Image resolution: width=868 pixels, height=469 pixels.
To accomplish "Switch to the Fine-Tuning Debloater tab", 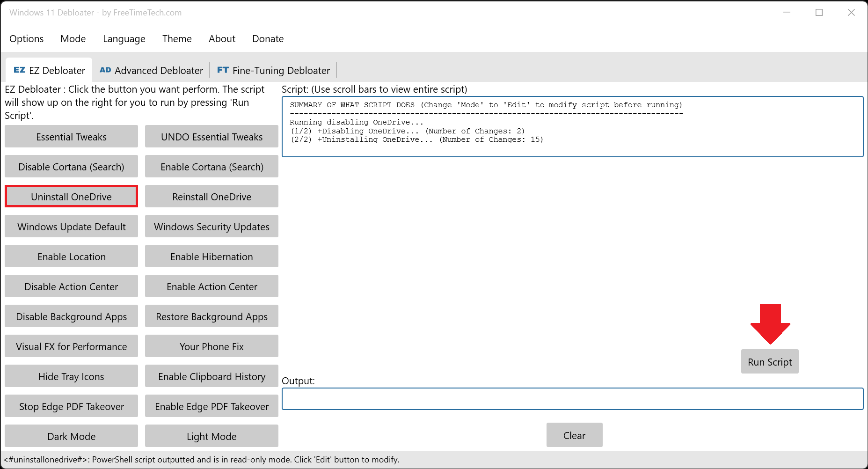I will click(273, 70).
